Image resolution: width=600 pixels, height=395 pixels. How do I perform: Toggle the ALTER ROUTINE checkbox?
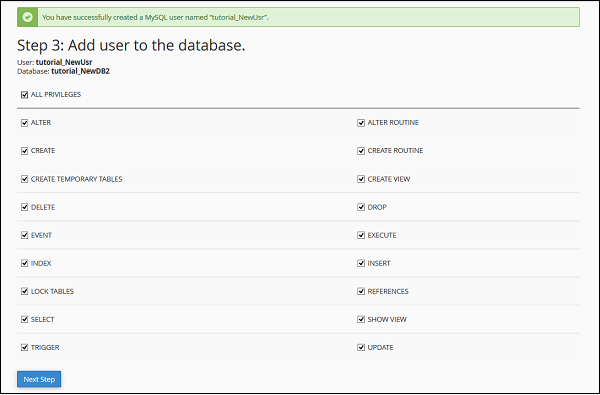coord(361,122)
